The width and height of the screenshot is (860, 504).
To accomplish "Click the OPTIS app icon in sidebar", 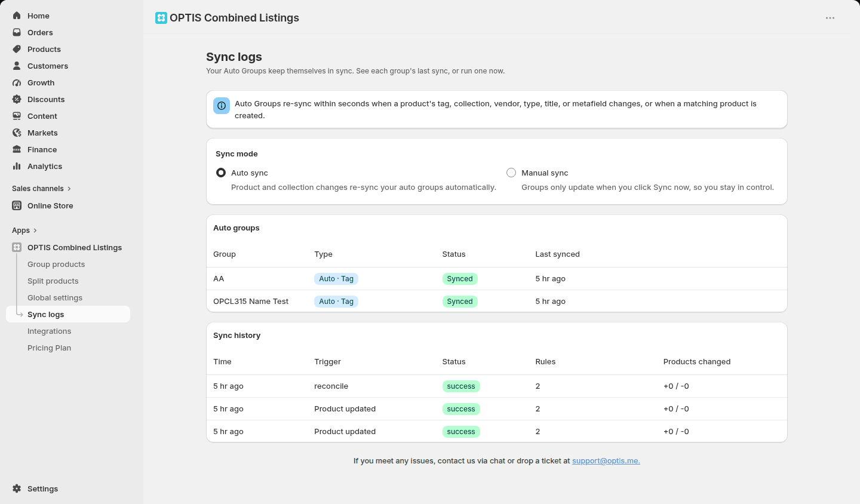I will pos(17,247).
